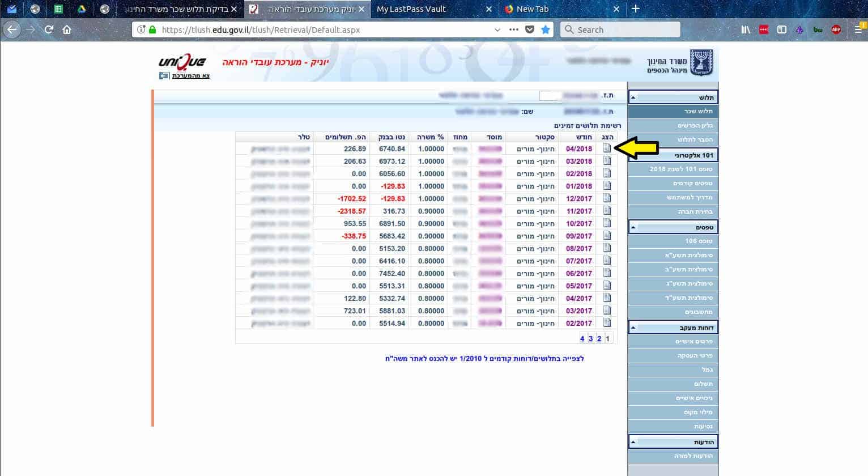Open the 12/2017 payslip document icon

(x=607, y=198)
